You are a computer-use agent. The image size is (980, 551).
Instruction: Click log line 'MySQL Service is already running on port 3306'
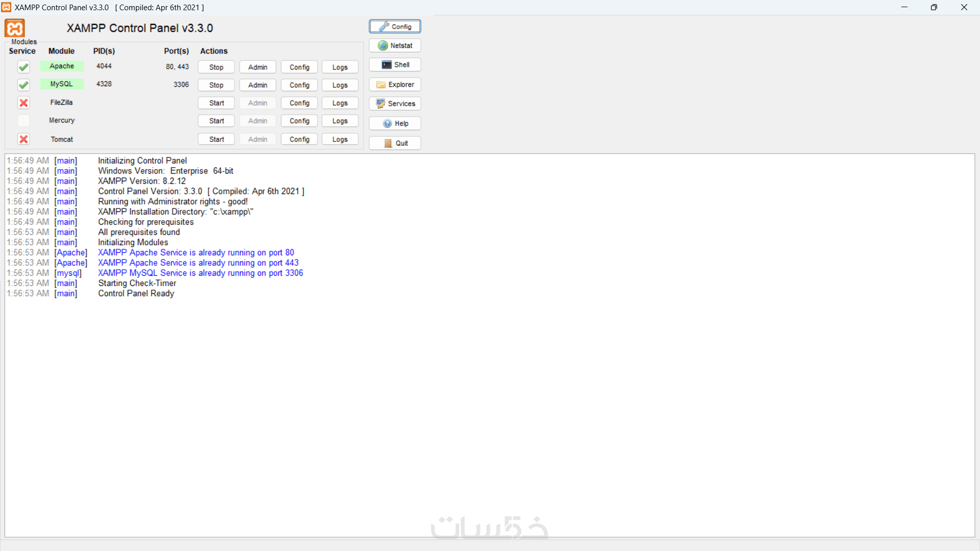(201, 273)
